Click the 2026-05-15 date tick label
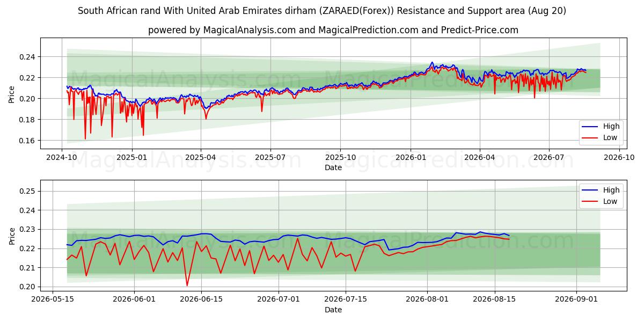 click(x=53, y=299)
